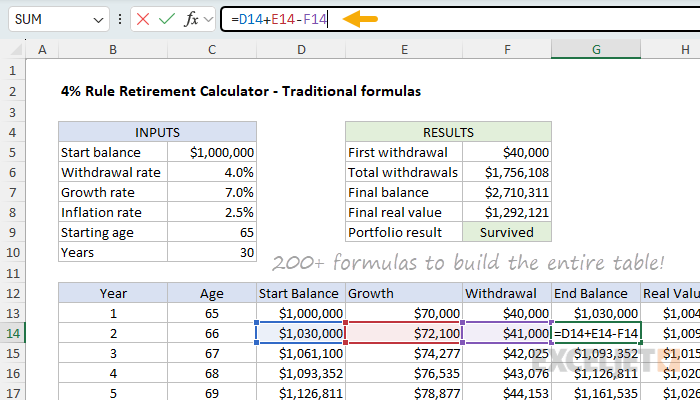Select year 5 growth cell $78,877
Viewport: 700px width, 400px height.
click(x=404, y=392)
